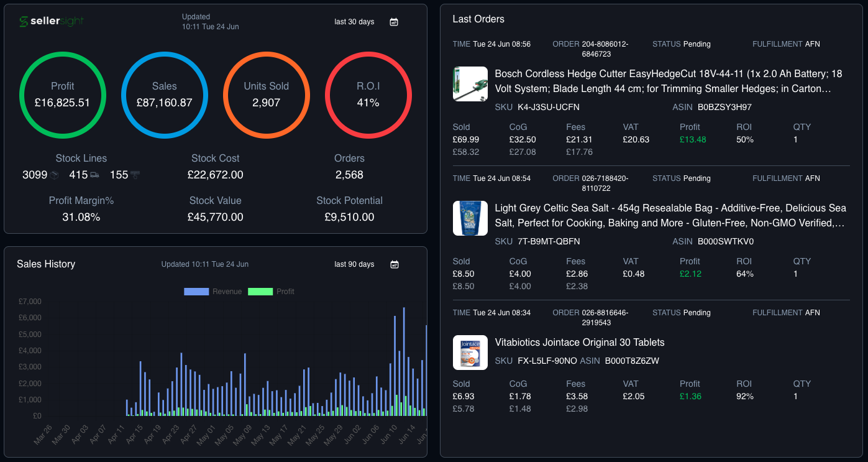Screen dimensions: 868x462
Task: Click the Sold price £69.99
Action: coord(466,140)
